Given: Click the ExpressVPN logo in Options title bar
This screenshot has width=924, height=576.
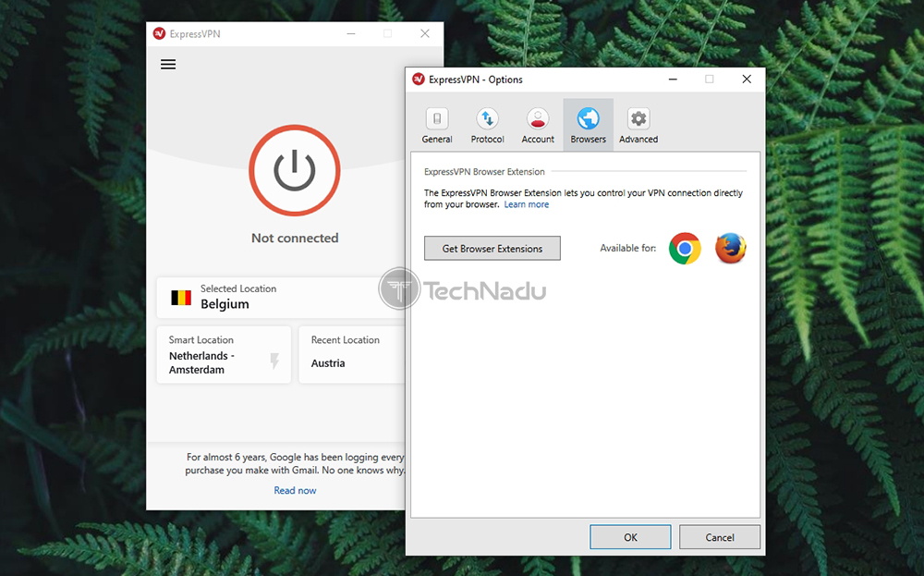Looking at the screenshot, I should (x=419, y=79).
